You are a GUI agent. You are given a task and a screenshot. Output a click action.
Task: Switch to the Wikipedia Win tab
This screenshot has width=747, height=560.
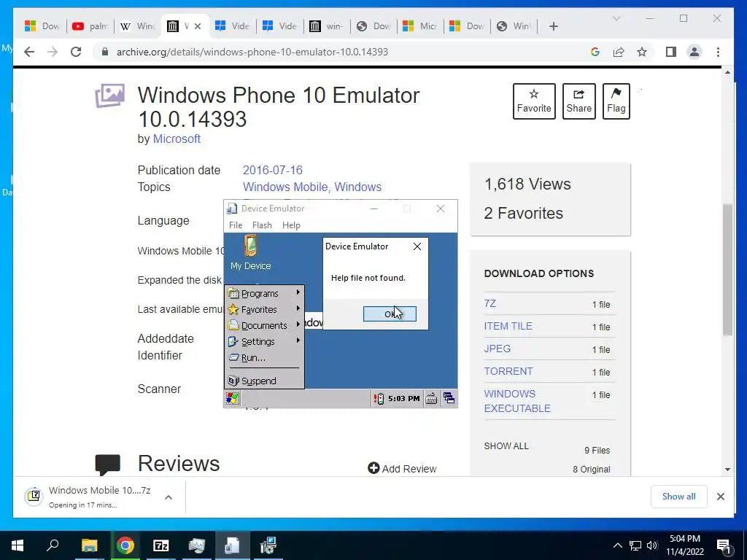pos(138,26)
